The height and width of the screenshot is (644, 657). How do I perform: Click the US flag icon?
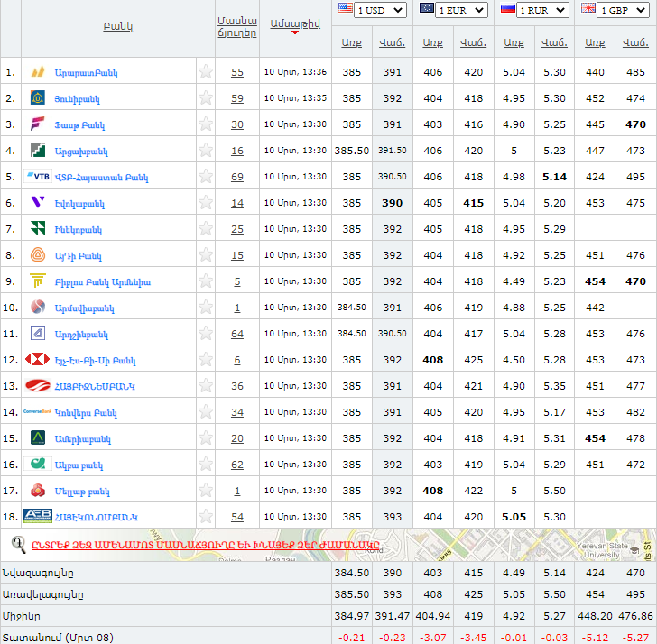click(x=346, y=7)
